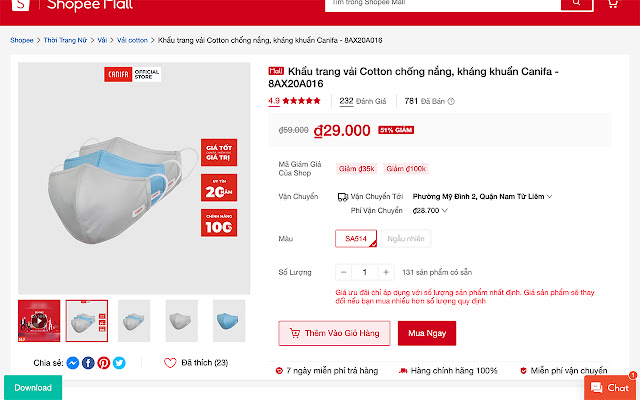Select color option Ngẫu nhiên
Screen dimensions: 640x400
[x=406, y=239]
